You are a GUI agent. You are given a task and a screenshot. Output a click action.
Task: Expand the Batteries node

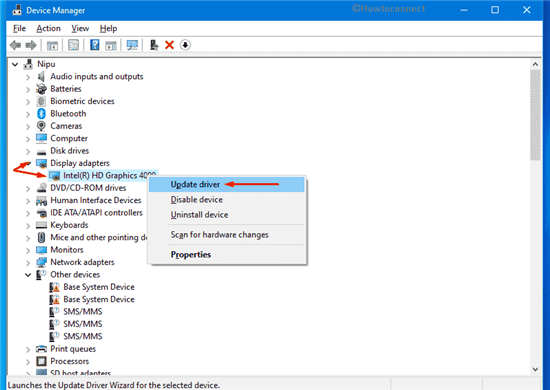pyautogui.click(x=28, y=89)
